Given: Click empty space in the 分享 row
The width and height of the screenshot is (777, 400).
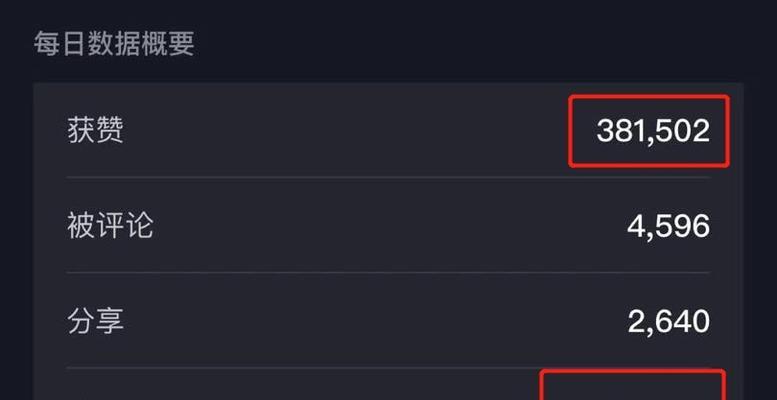Looking at the screenshot, I should pos(372,322).
